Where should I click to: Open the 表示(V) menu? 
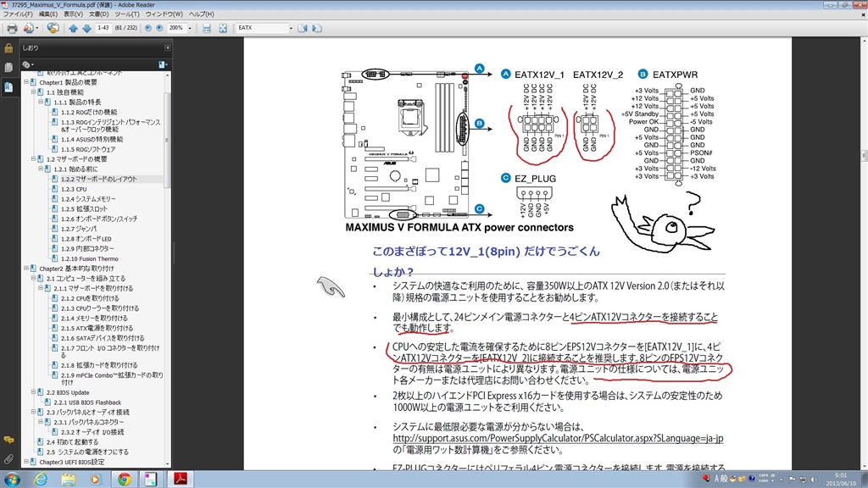pos(73,14)
